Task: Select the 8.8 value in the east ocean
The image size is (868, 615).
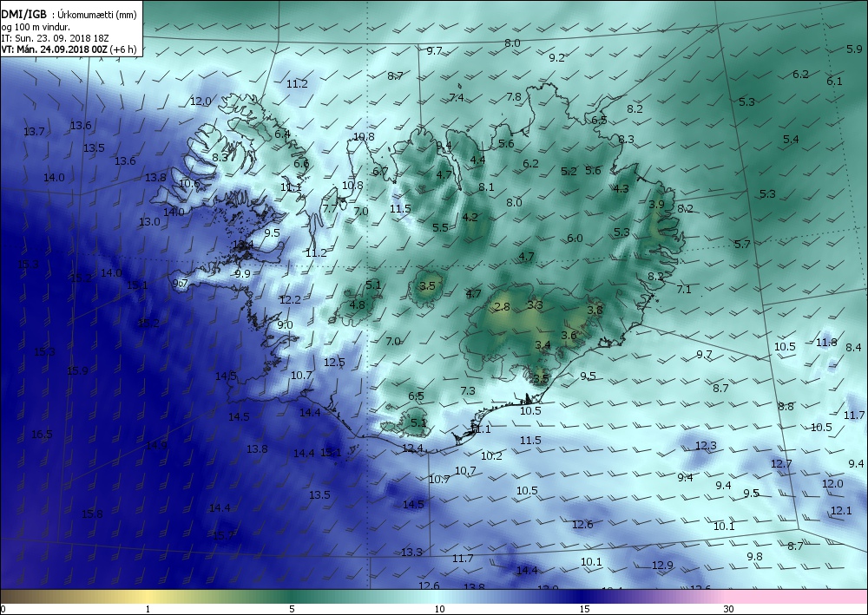Action: click(x=786, y=407)
